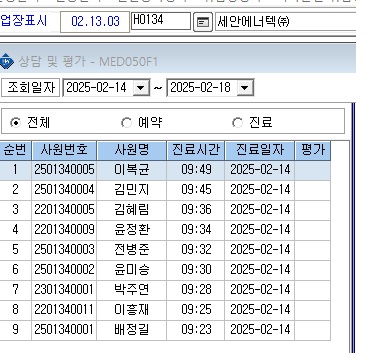Select employee number 2201340009 cell
Viewport: 379px width, 364px height.
(x=64, y=230)
